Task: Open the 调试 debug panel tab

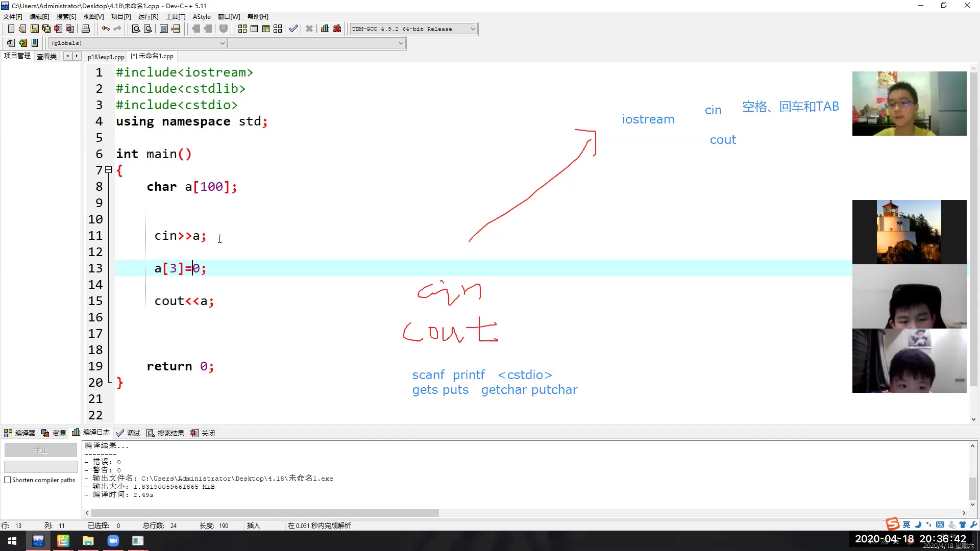Action: pos(128,433)
